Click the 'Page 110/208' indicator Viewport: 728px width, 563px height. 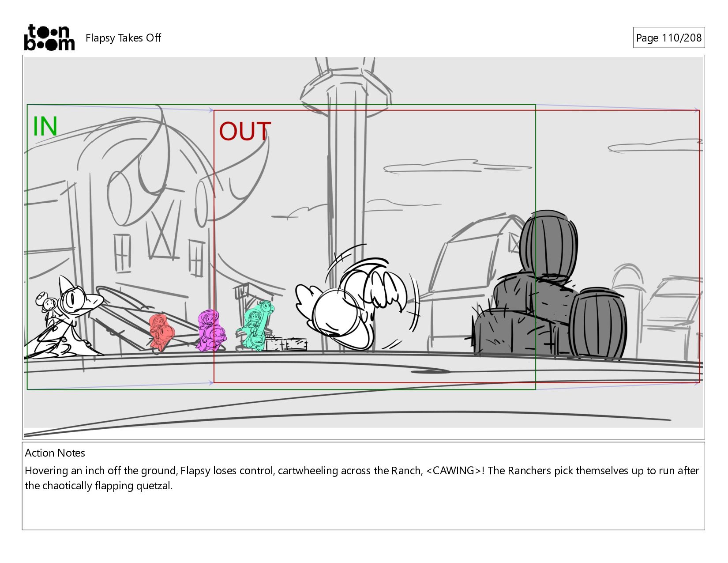click(x=669, y=38)
